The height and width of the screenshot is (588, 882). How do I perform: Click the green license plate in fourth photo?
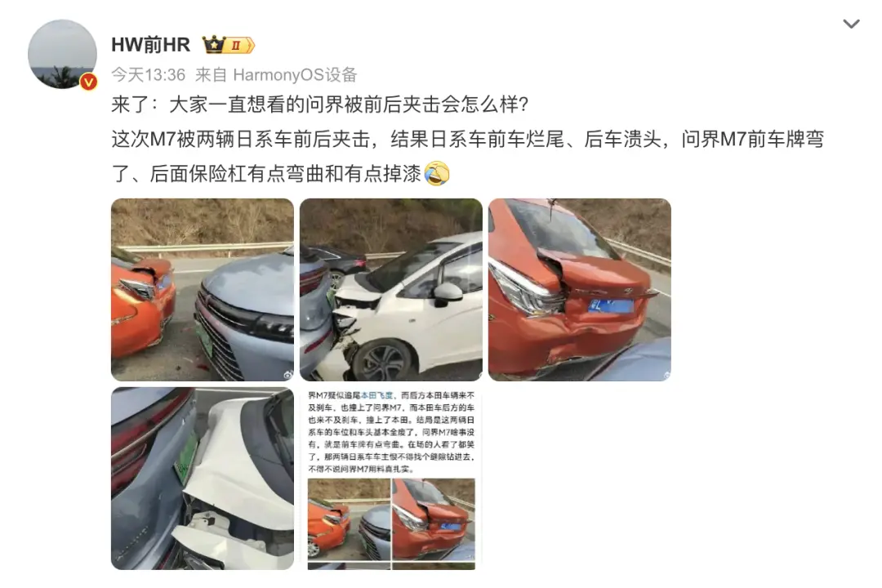(186, 455)
